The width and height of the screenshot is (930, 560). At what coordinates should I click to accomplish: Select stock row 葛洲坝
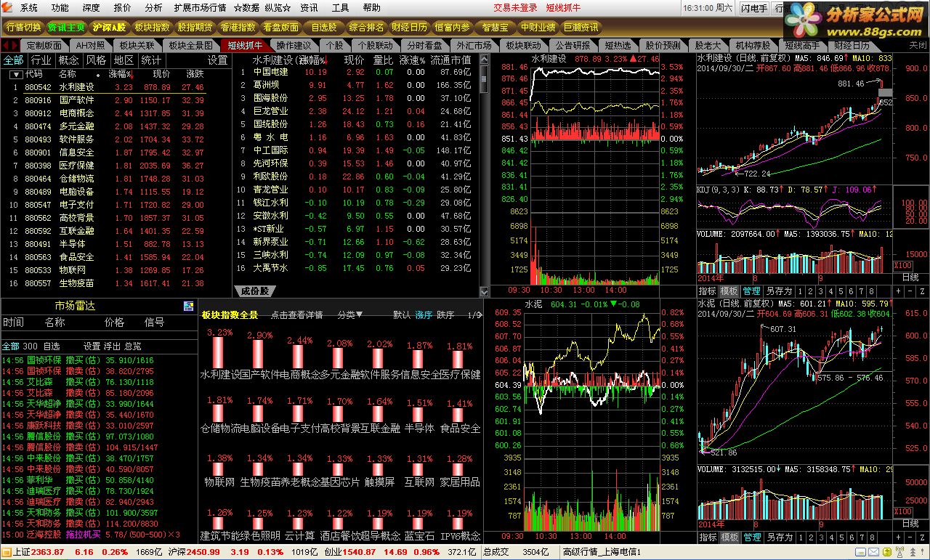(x=357, y=85)
